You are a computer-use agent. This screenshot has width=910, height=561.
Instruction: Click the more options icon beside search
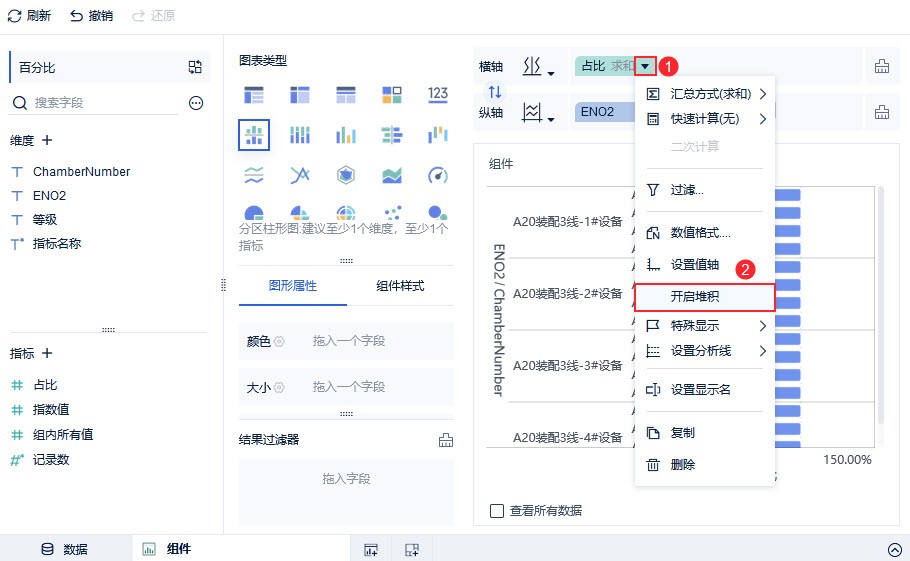[x=196, y=103]
